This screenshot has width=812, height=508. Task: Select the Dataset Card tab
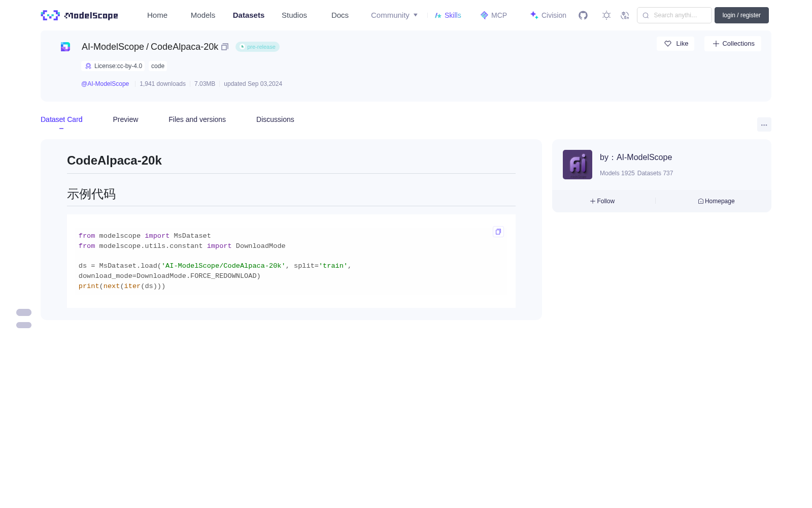(61, 119)
